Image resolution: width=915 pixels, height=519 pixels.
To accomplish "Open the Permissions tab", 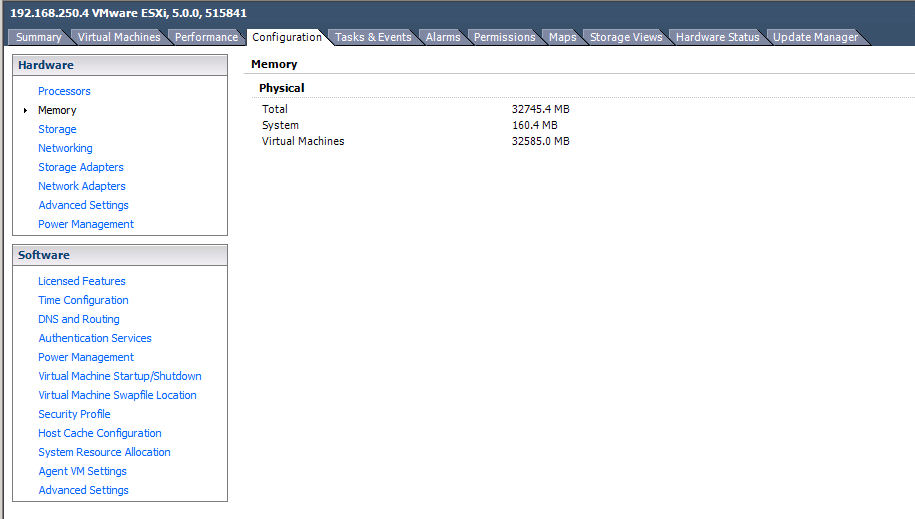I will tap(504, 37).
